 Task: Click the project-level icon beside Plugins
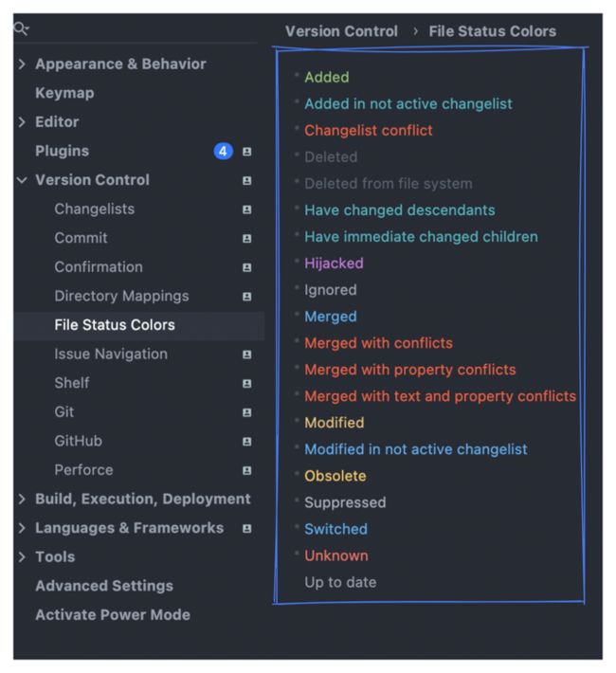click(x=246, y=151)
